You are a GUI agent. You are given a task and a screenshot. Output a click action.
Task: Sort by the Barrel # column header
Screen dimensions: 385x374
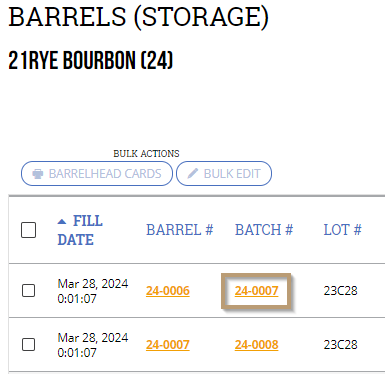click(179, 230)
